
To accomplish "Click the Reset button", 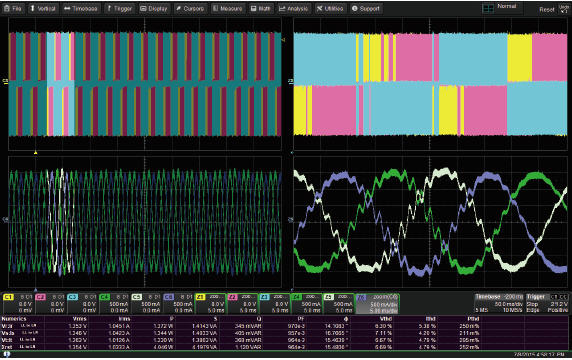I will click(x=546, y=9).
